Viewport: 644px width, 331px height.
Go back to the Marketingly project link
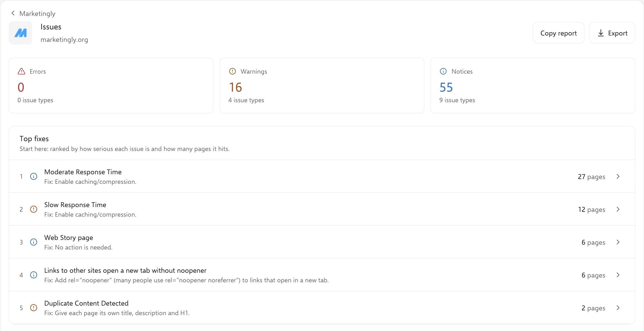(37, 14)
